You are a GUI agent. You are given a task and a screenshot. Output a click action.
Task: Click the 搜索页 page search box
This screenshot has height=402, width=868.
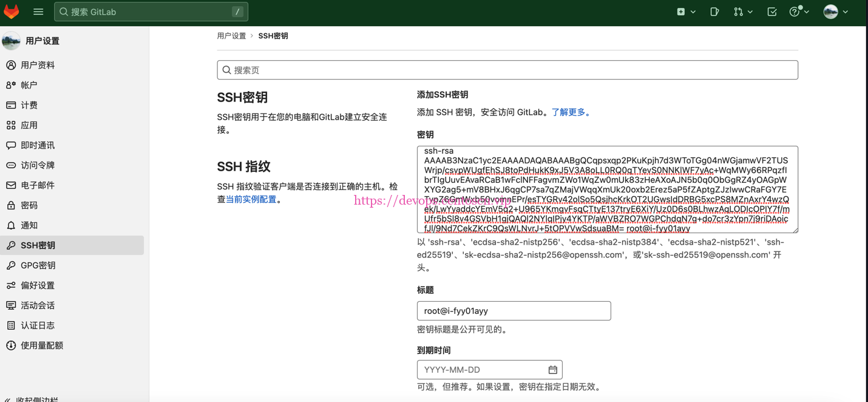click(x=507, y=69)
